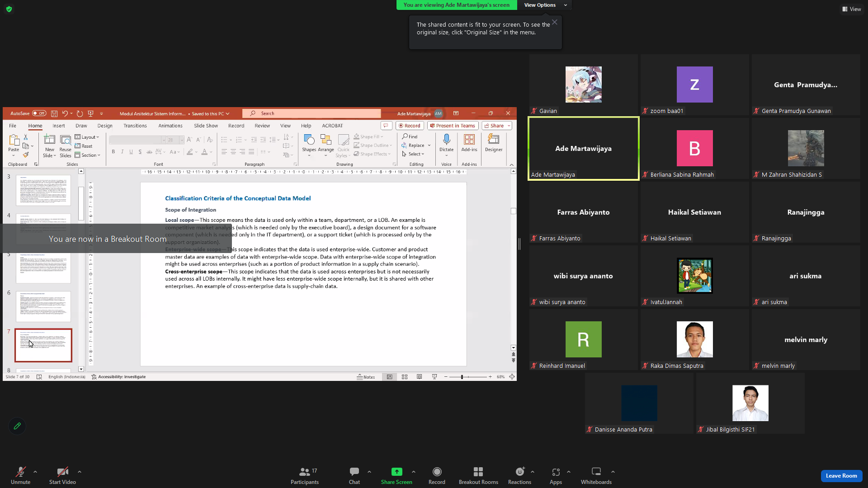
Task: Select slide 6 thumbnail
Action: [43, 306]
